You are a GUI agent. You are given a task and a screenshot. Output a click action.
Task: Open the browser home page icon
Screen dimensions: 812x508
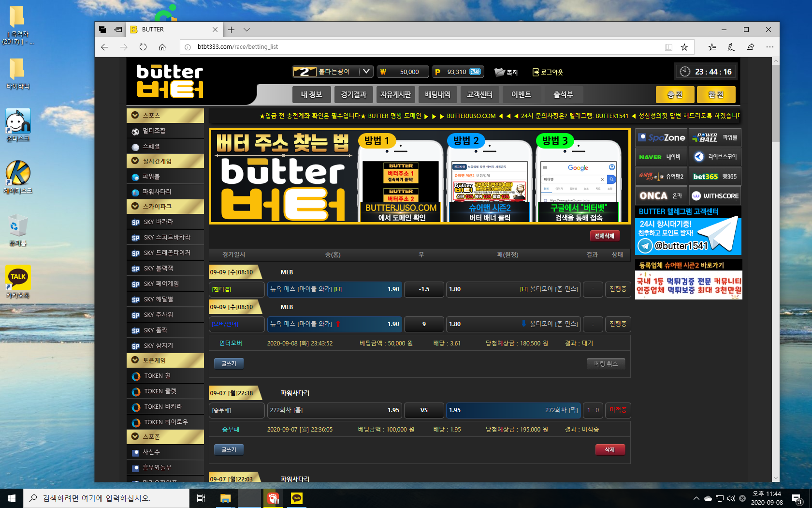click(x=162, y=47)
